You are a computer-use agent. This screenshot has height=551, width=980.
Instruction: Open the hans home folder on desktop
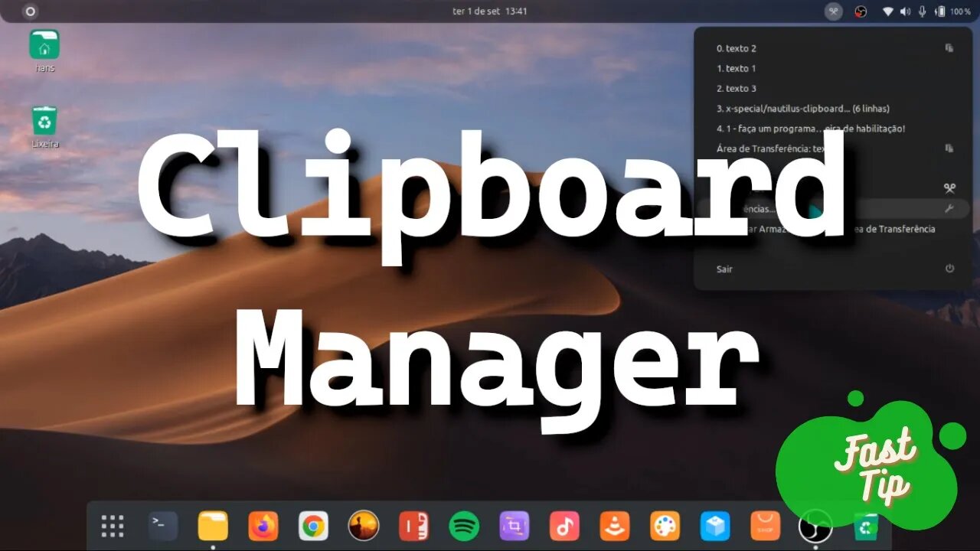tap(44, 51)
